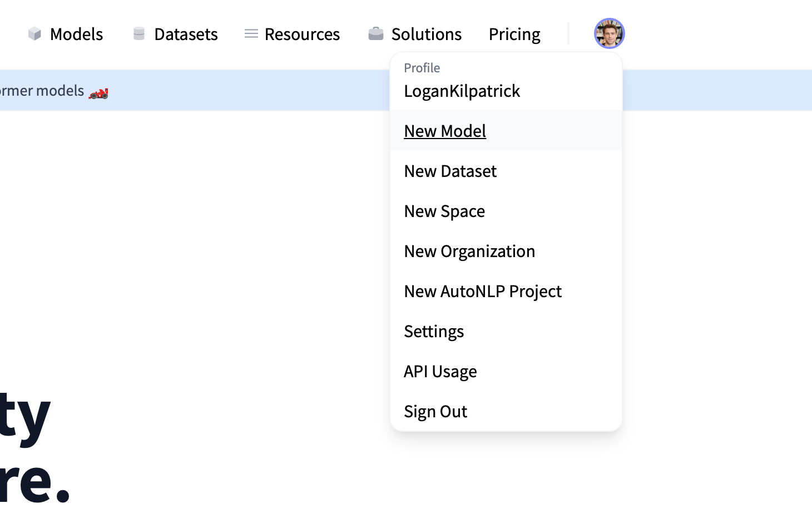
Task: Click the Resources hamburger lines icon
Action: 251,34
